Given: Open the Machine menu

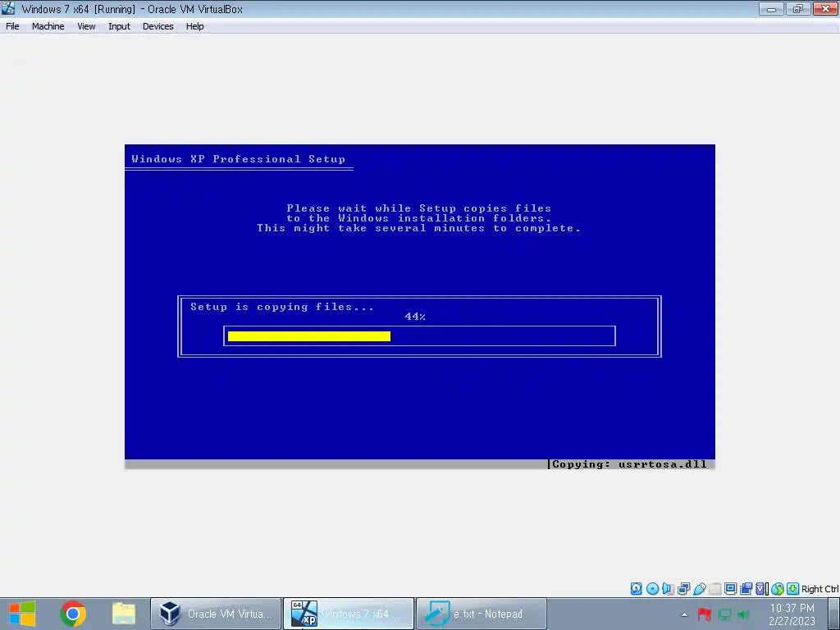Looking at the screenshot, I should (48, 26).
